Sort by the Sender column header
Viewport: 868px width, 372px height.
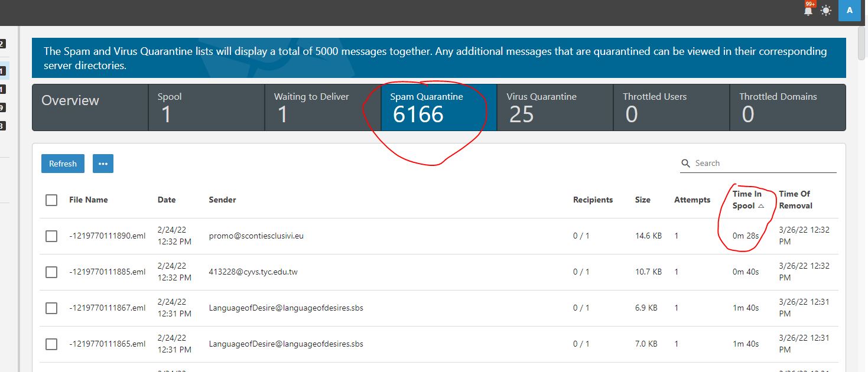click(222, 200)
